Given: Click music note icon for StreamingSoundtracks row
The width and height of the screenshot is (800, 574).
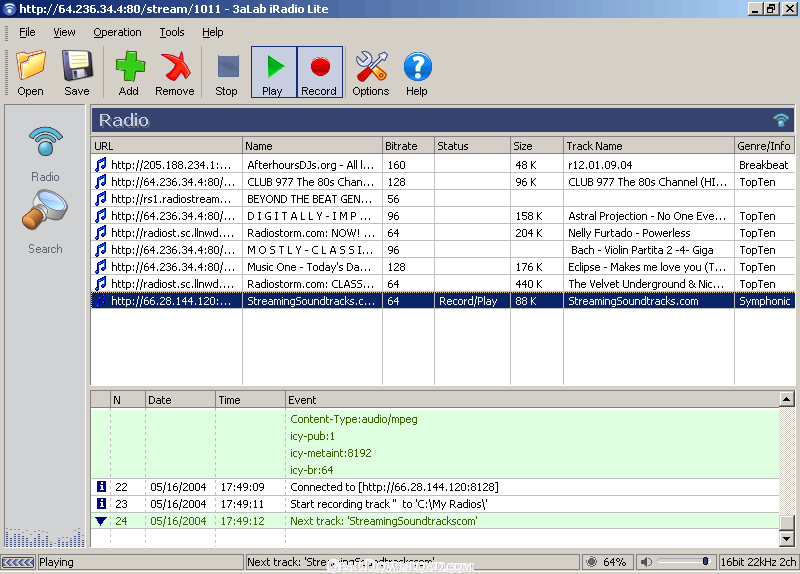Looking at the screenshot, I should pyautogui.click(x=101, y=301).
